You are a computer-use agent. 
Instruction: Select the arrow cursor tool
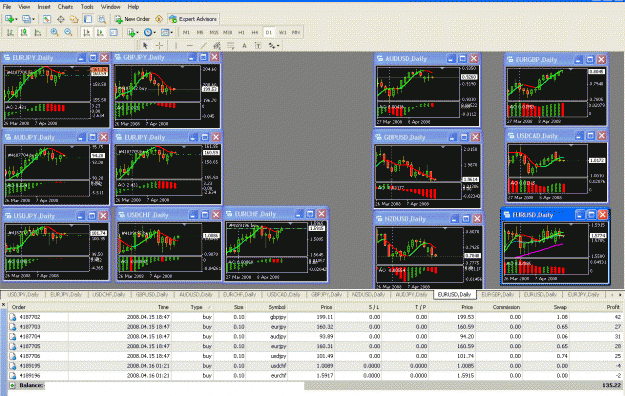(145, 45)
